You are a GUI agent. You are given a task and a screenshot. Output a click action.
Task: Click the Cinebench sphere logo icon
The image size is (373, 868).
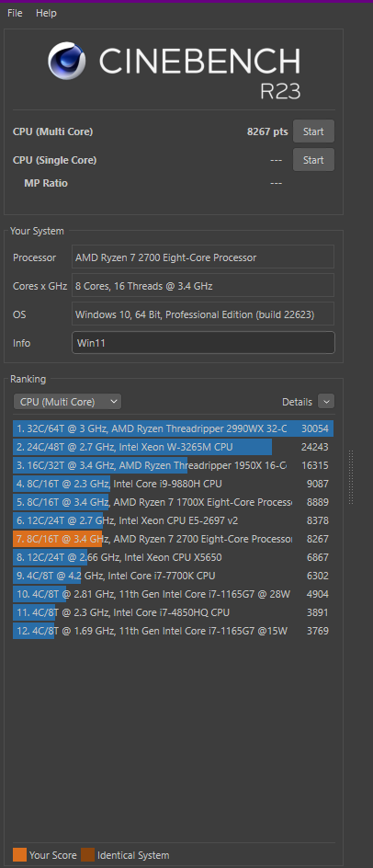point(66,61)
